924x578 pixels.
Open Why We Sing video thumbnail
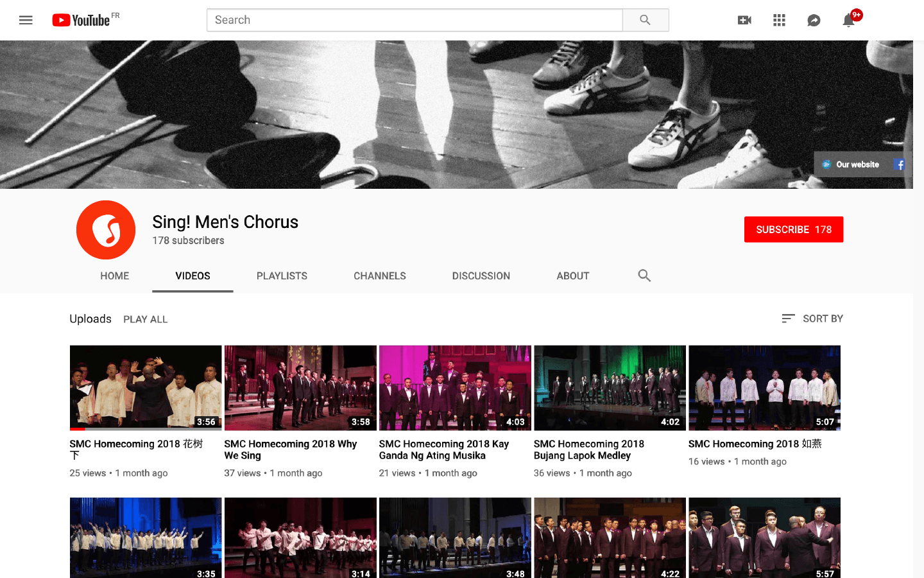300,388
